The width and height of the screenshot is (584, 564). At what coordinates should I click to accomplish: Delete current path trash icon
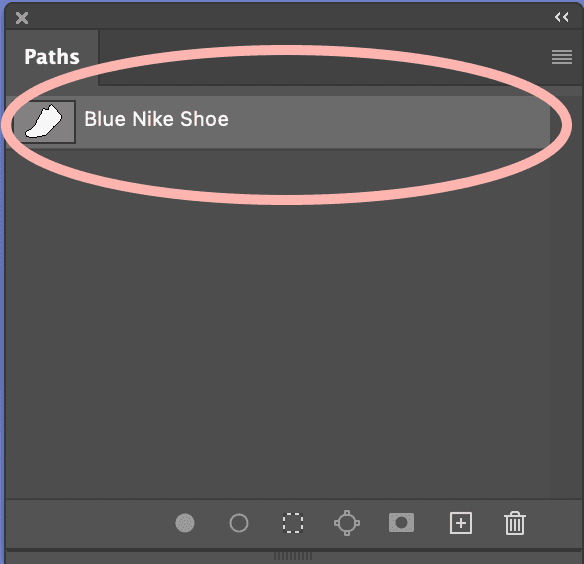click(x=515, y=523)
